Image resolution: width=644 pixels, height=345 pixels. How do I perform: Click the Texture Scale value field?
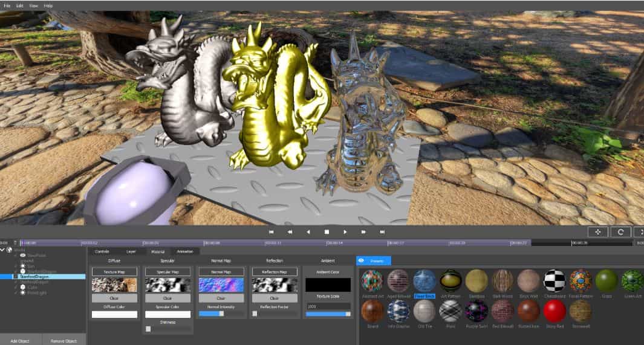pyautogui.click(x=328, y=306)
